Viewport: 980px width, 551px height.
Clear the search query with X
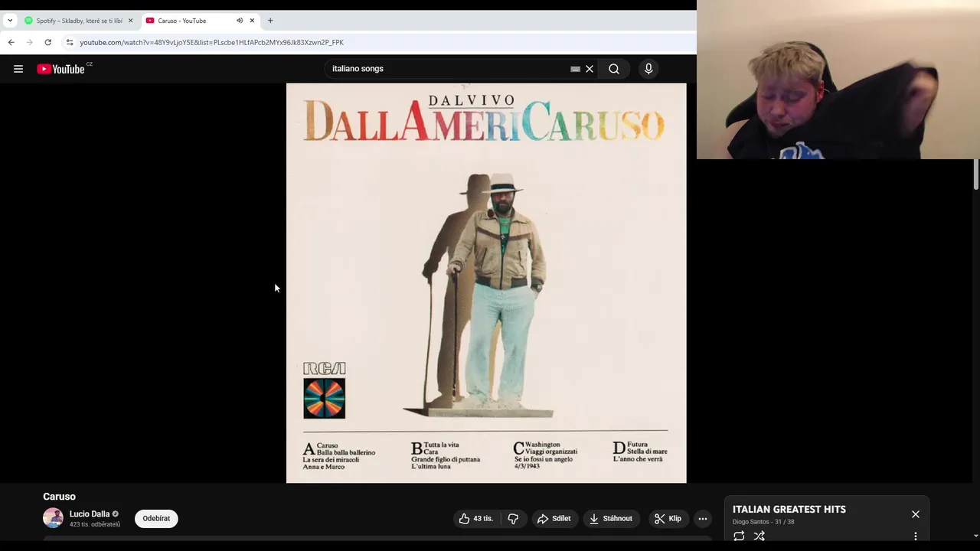pos(590,69)
